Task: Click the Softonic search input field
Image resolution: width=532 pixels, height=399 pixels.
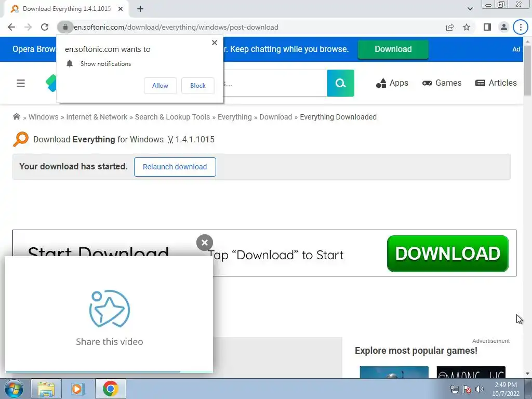Action: pos(275,83)
